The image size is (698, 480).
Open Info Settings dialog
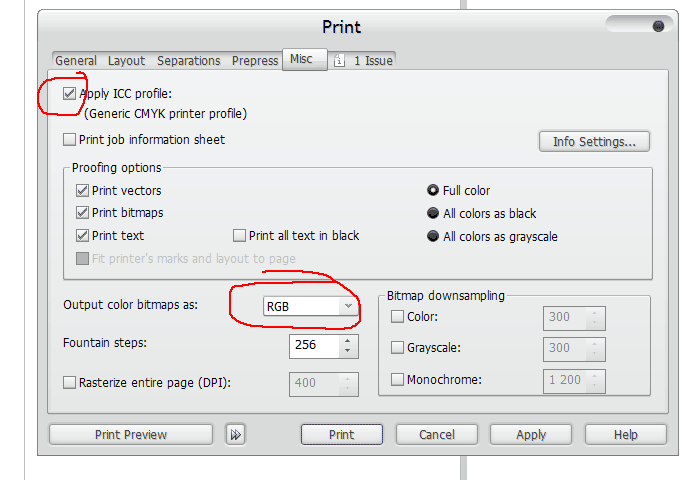pos(594,142)
